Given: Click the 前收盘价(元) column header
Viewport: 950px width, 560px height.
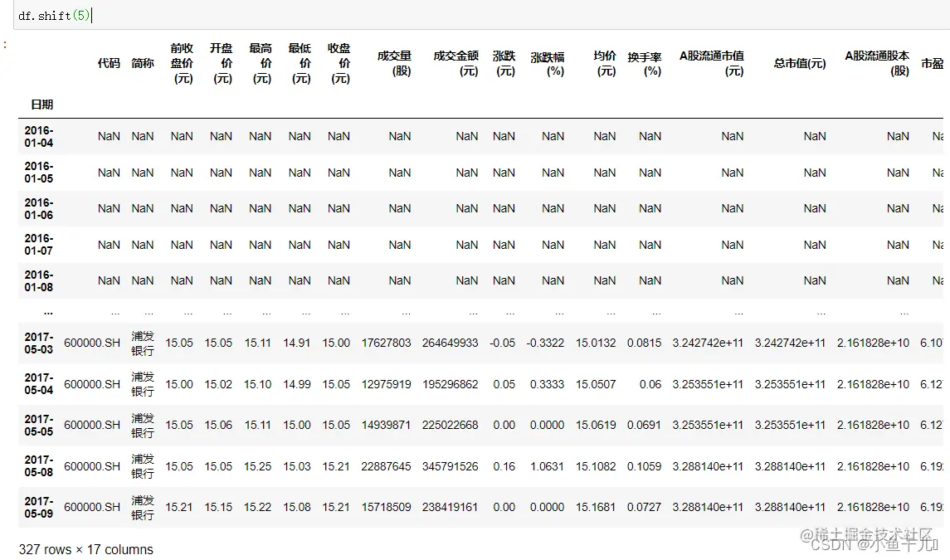Looking at the screenshot, I should click(x=182, y=63).
